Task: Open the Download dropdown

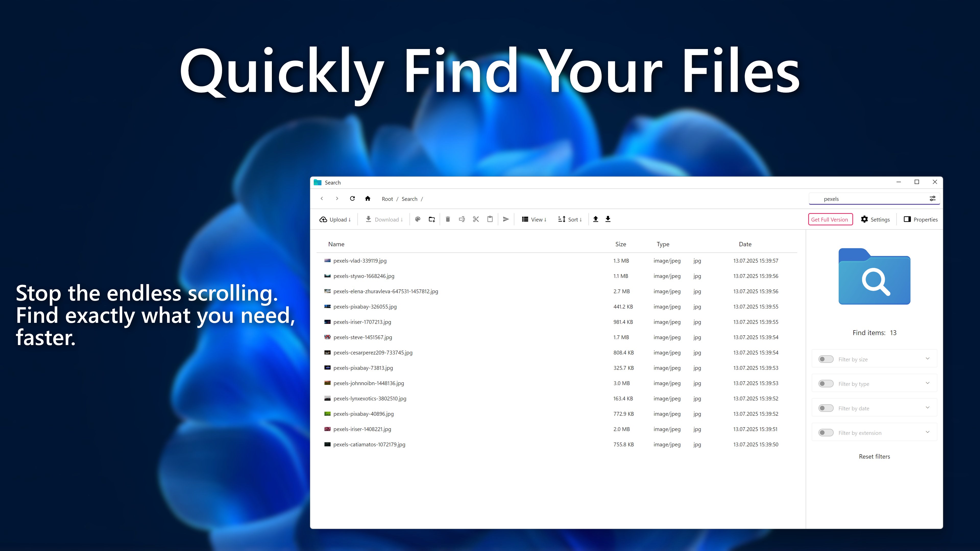Action: click(384, 219)
